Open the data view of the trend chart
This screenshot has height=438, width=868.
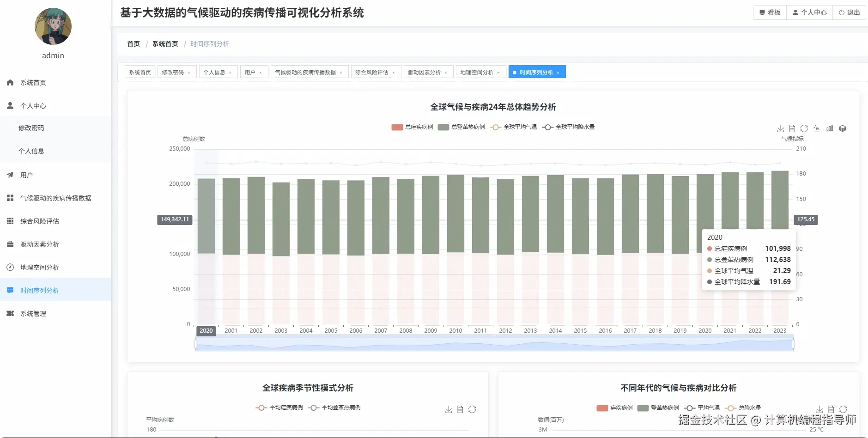click(793, 128)
